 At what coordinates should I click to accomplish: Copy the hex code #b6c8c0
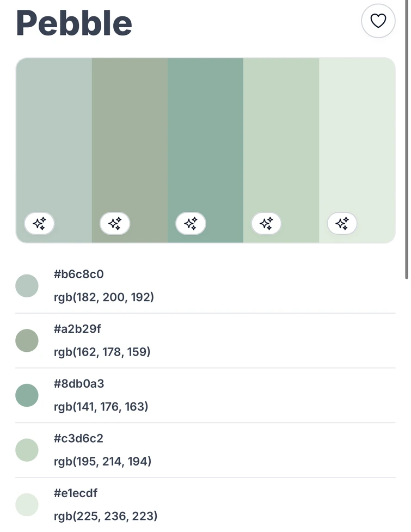coord(78,274)
